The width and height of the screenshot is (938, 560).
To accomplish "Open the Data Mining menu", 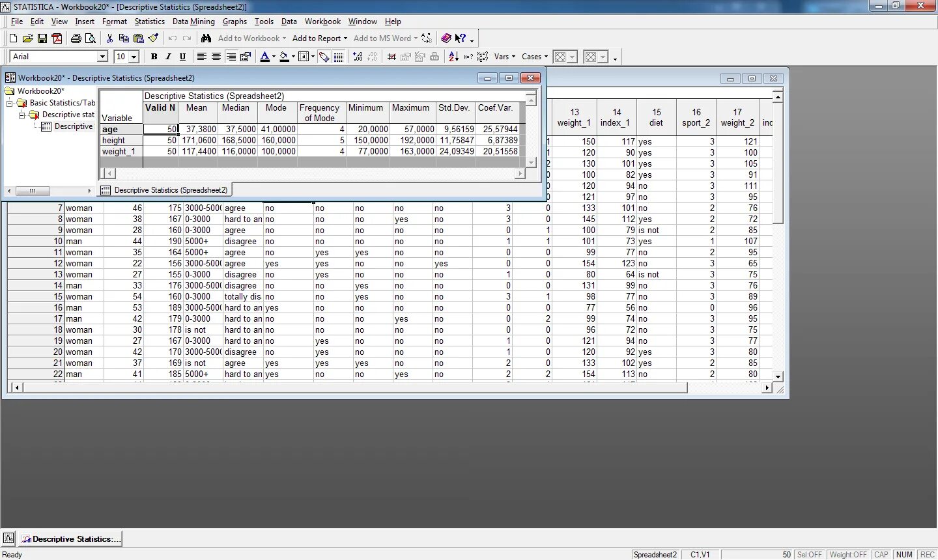I will click(x=193, y=21).
